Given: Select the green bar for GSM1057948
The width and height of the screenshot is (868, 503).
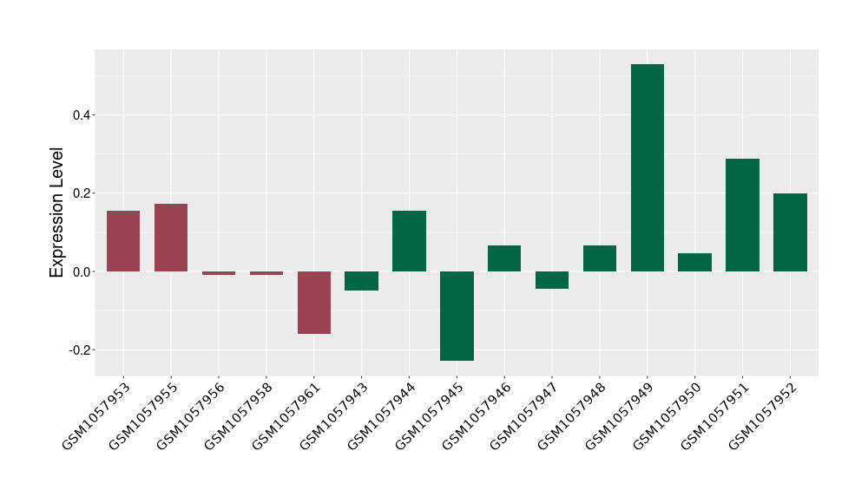Looking at the screenshot, I should tap(599, 258).
